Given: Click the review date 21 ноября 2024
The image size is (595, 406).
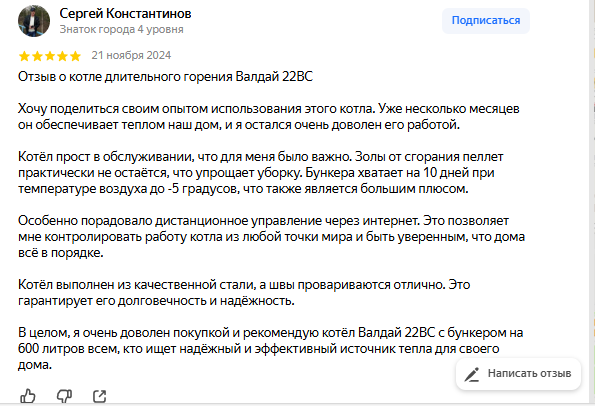Looking at the screenshot, I should (x=131, y=55).
